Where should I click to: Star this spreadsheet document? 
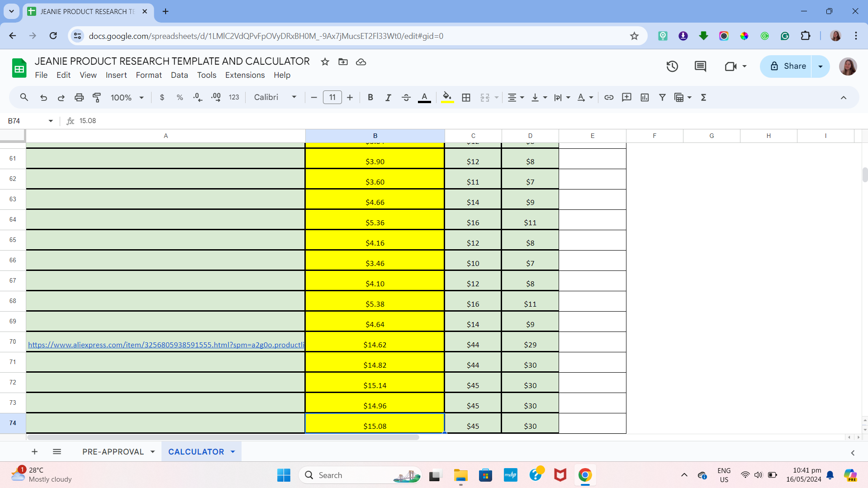pos(325,62)
